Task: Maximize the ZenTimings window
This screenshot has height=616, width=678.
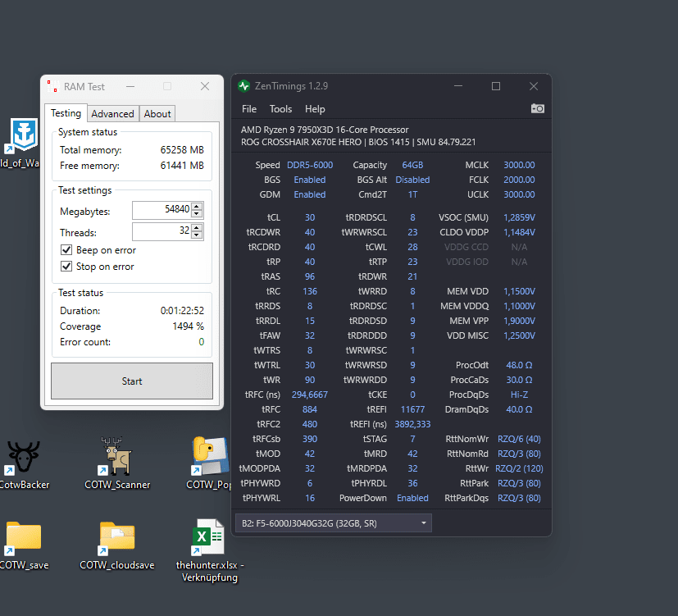Action: click(496, 86)
